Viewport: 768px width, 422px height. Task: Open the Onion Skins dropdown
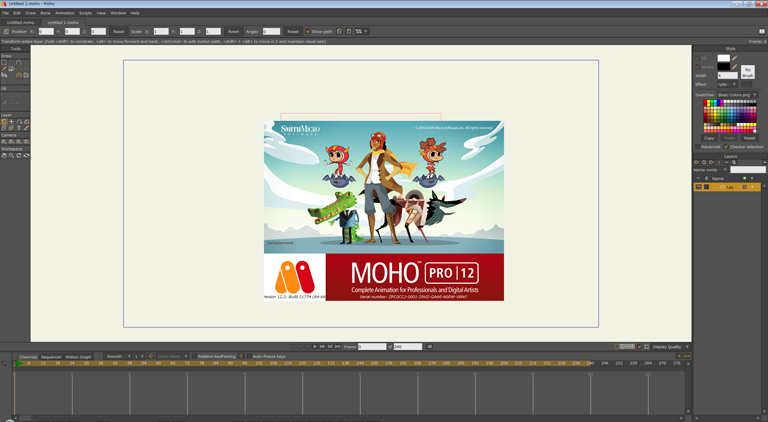[172, 356]
